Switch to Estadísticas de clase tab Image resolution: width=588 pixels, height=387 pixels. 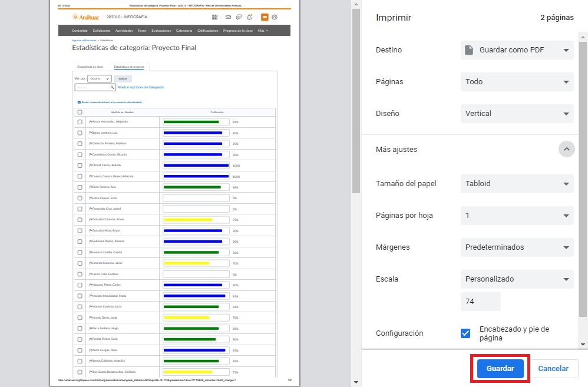point(90,67)
